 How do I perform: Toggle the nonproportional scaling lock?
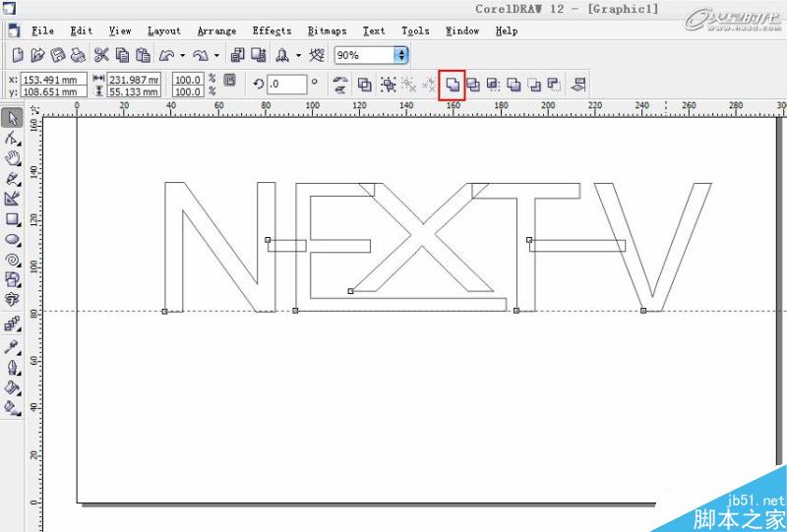pos(229,80)
